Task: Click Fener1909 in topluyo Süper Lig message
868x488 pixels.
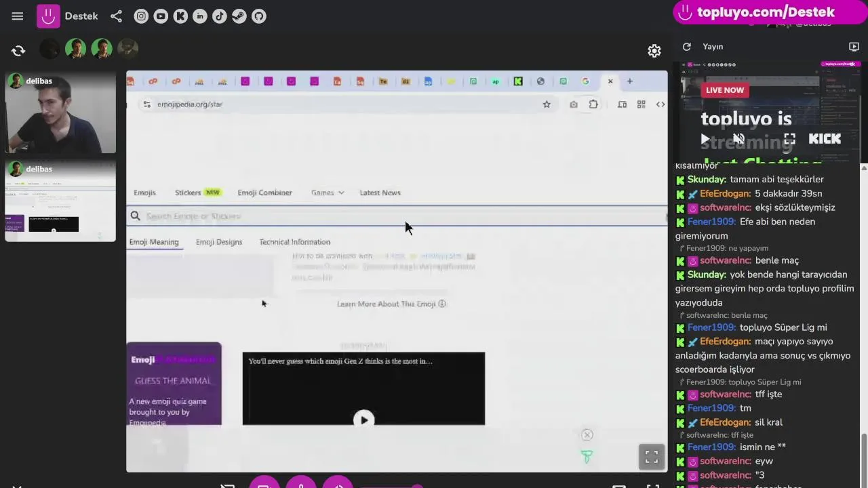Action: coord(711,328)
